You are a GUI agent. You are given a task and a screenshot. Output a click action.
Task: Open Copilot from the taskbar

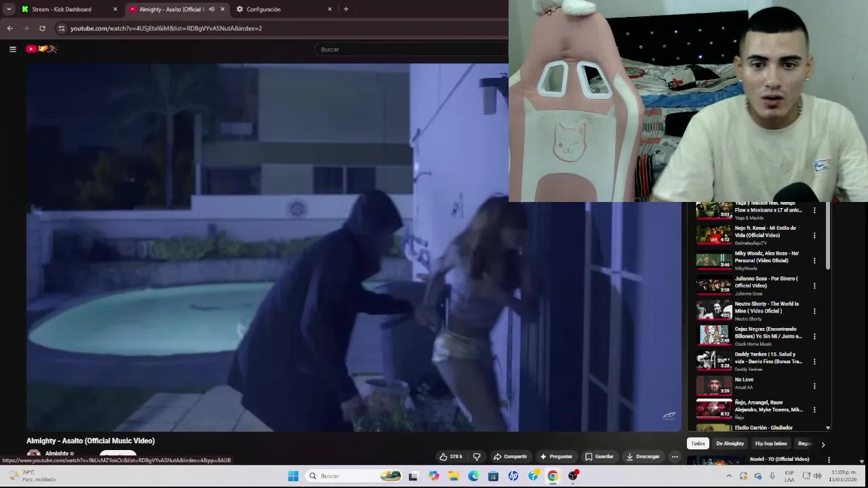[434, 476]
